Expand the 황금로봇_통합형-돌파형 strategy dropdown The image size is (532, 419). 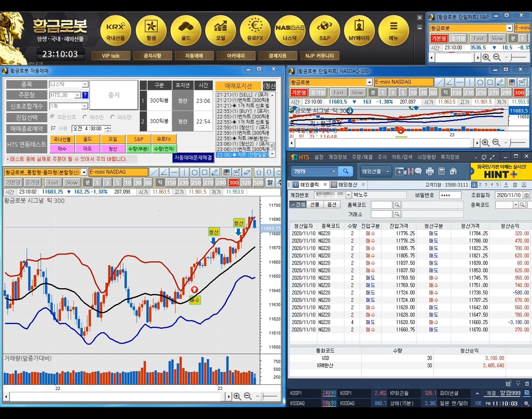point(84,172)
